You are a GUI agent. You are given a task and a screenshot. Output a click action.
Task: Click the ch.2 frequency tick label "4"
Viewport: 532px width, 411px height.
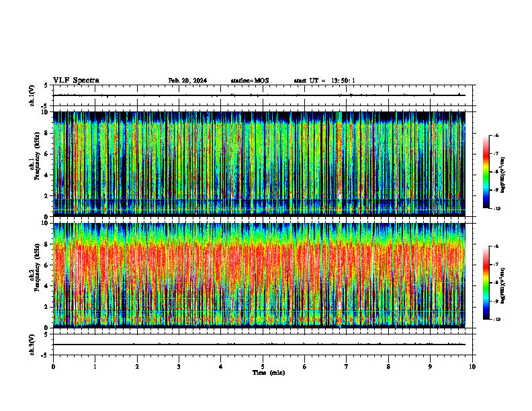pyautogui.click(x=48, y=286)
